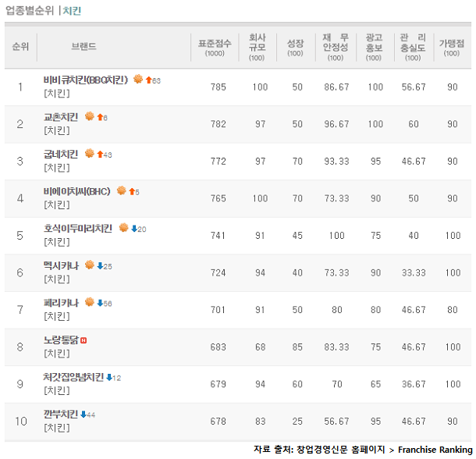Screen dimensions: 476x459
Task: Click the 재무안정성 column header
Action: pos(336,47)
